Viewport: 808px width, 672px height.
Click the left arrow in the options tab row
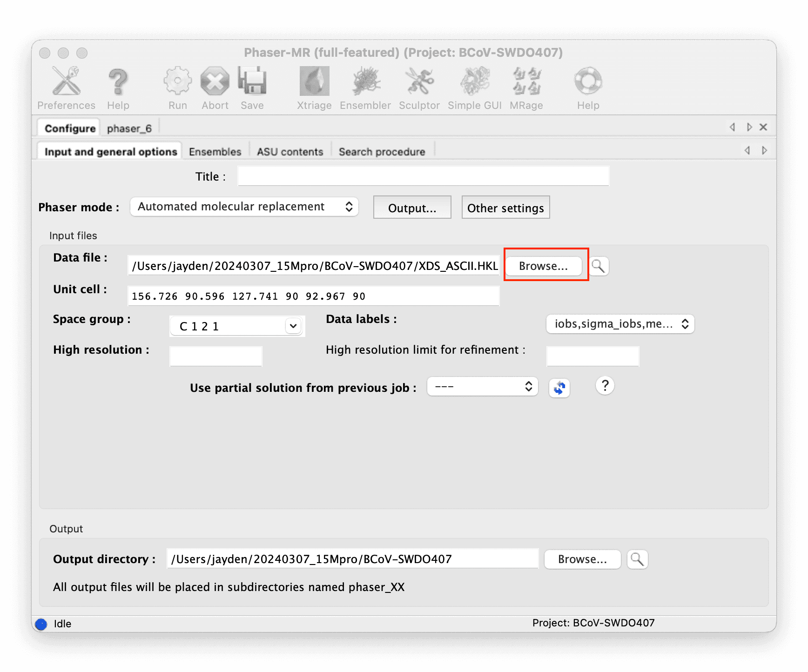coord(747,150)
